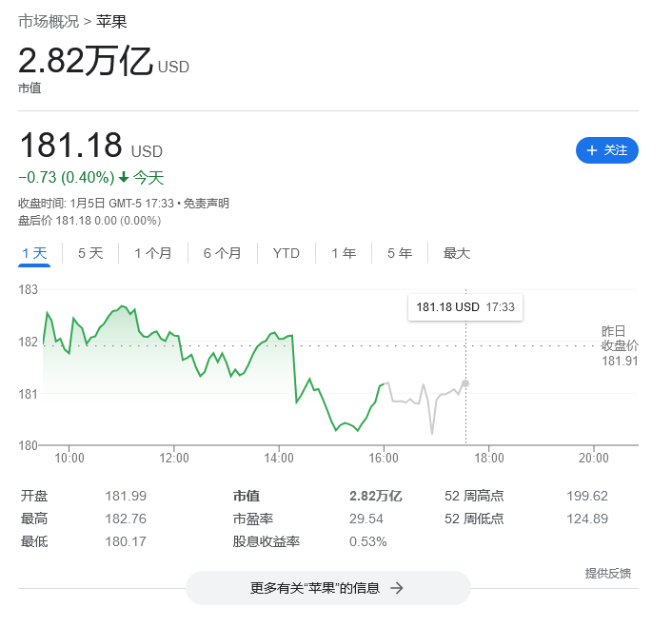Open the 6 个月 chart range
The image size is (672, 627).
pos(222,253)
